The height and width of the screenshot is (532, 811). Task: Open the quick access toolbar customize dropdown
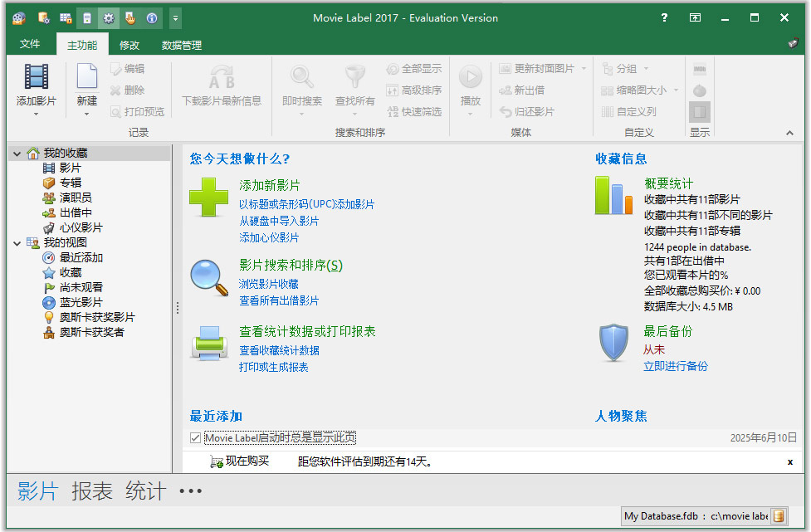point(175,18)
